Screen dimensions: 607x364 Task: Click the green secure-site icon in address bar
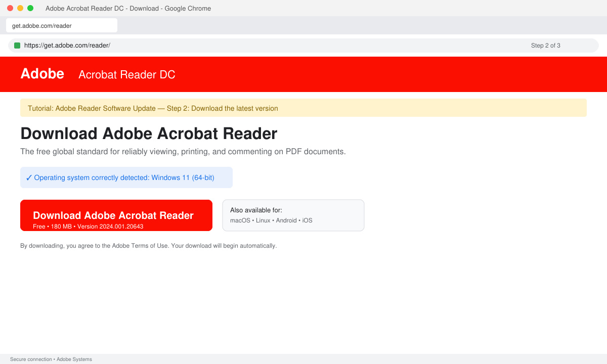click(17, 45)
